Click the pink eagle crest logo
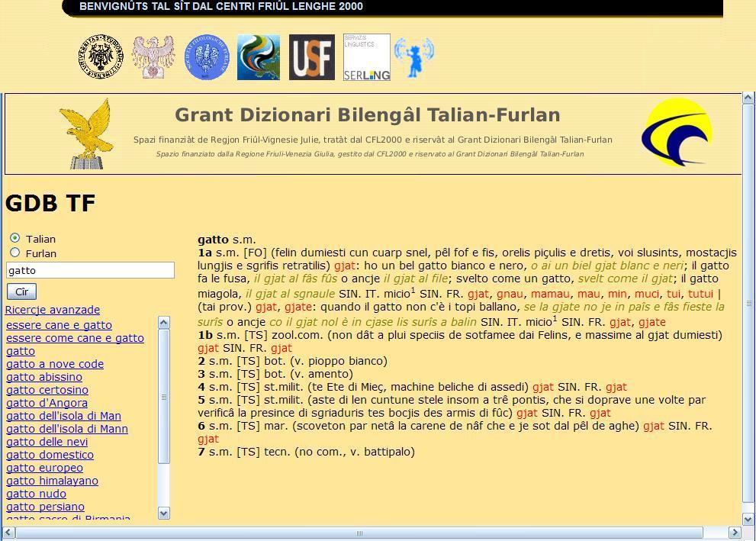The height and width of the screenshot is (541, 756). pyautogui.click(x=153, y=56)
